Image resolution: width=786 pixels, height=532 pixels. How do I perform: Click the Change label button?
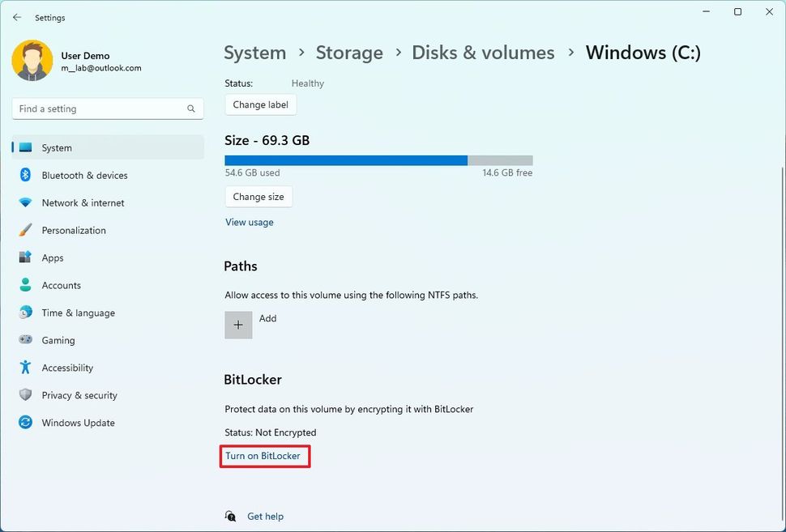pyautogui.click(x=259, y=104)
